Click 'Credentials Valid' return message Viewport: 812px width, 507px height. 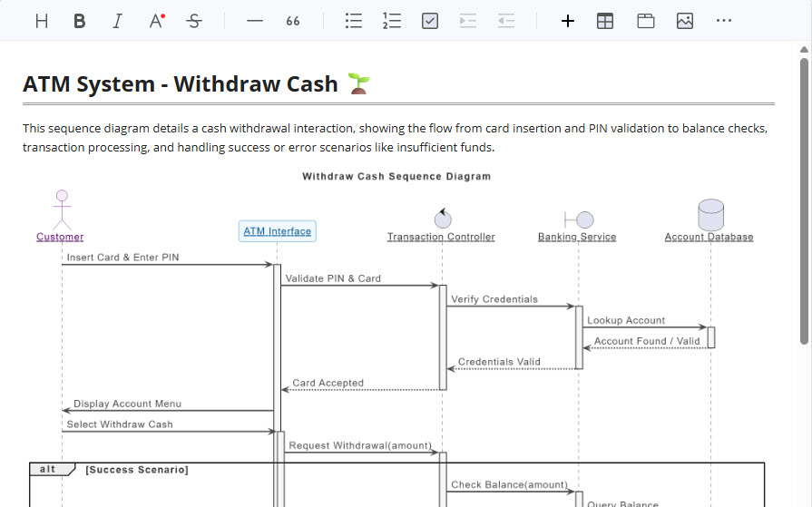(x=499, y=362)
